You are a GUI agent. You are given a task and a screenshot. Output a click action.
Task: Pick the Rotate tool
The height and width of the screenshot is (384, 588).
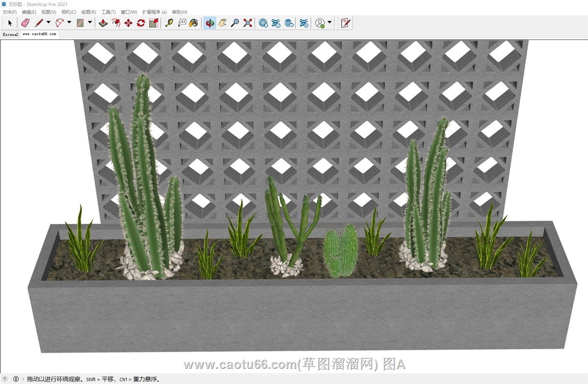pos(141,23)
